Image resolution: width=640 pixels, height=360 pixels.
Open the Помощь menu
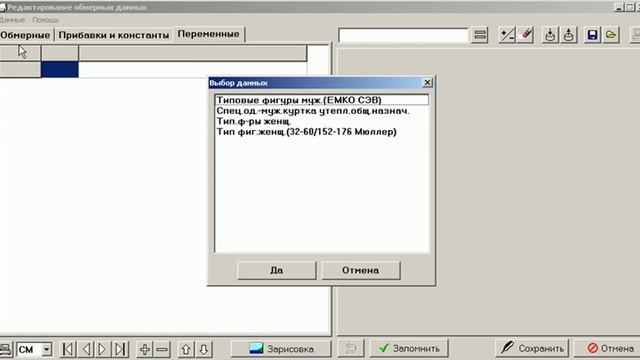click(x=45, y=20)
